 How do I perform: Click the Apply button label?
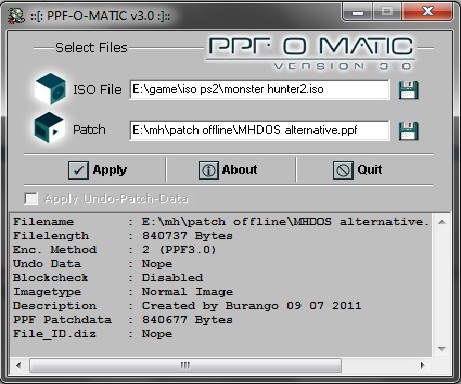[110, 170]
